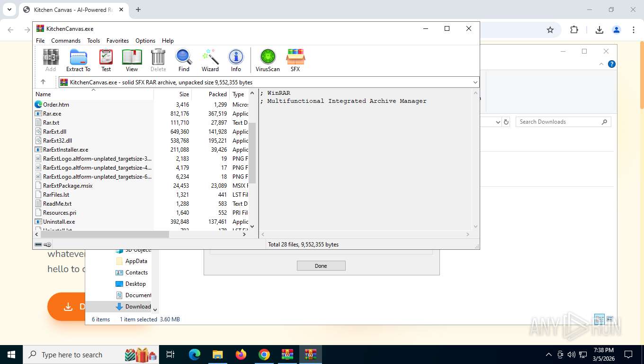This screenshot has height=364, width=644.
Task: Sort file list by Packed column
Action: click(x=211, y=94)
